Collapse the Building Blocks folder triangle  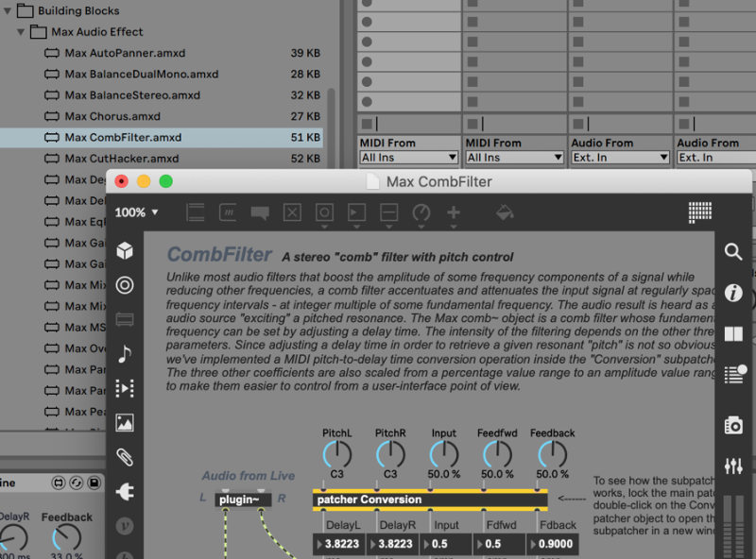point(8,10)
